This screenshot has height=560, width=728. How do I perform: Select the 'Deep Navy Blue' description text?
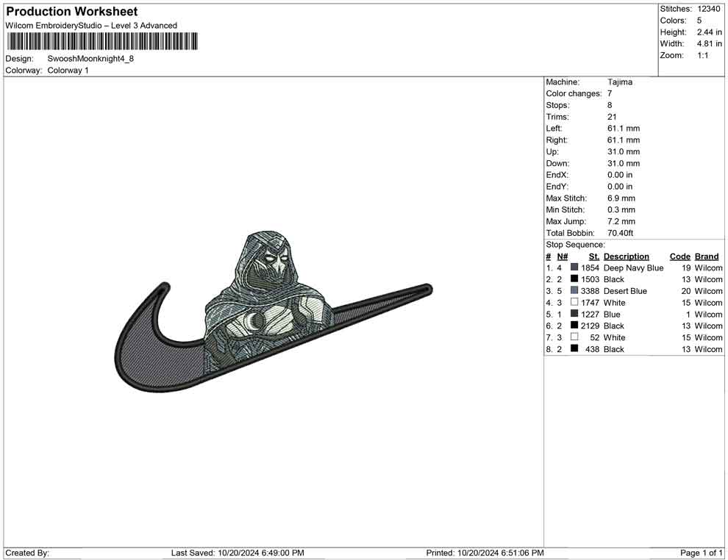click(633, 268)
